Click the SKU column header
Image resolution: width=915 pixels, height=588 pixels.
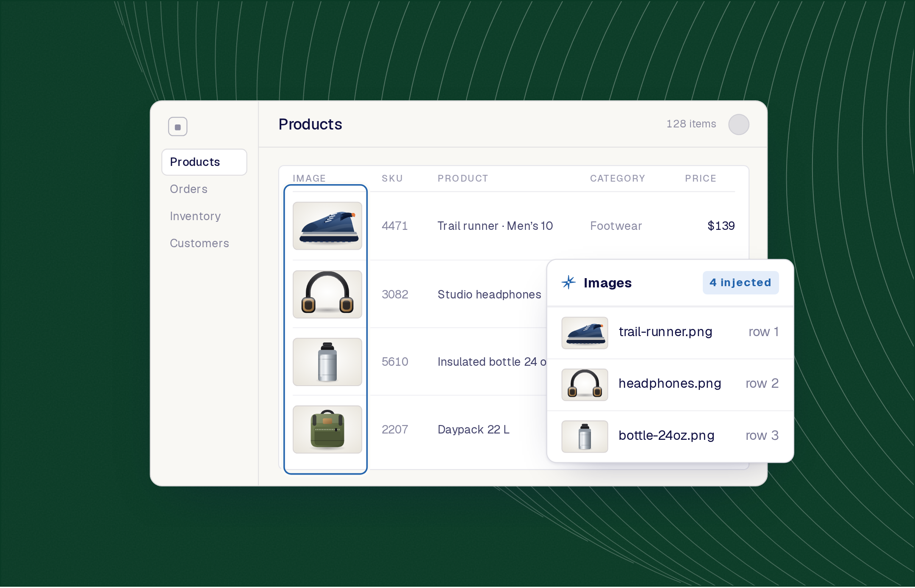(x=392, y=179)
